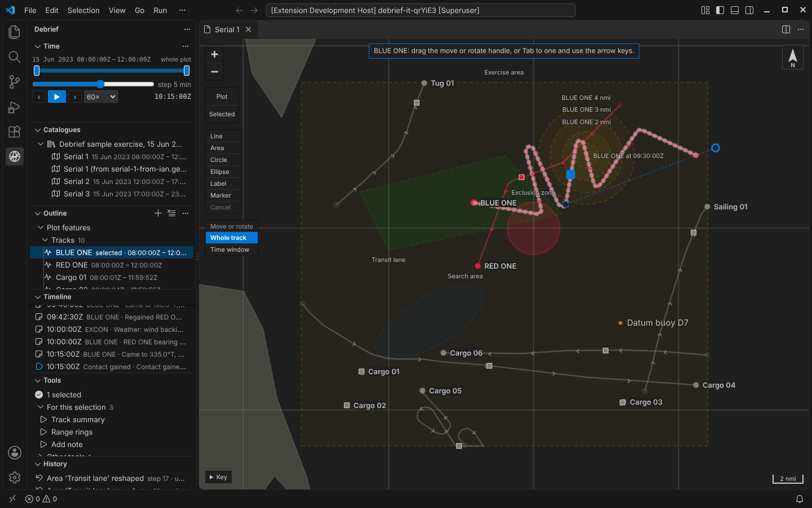The image size is (812, 508).
Task: Collapse For this selection group
Action: tap(41, 408)
